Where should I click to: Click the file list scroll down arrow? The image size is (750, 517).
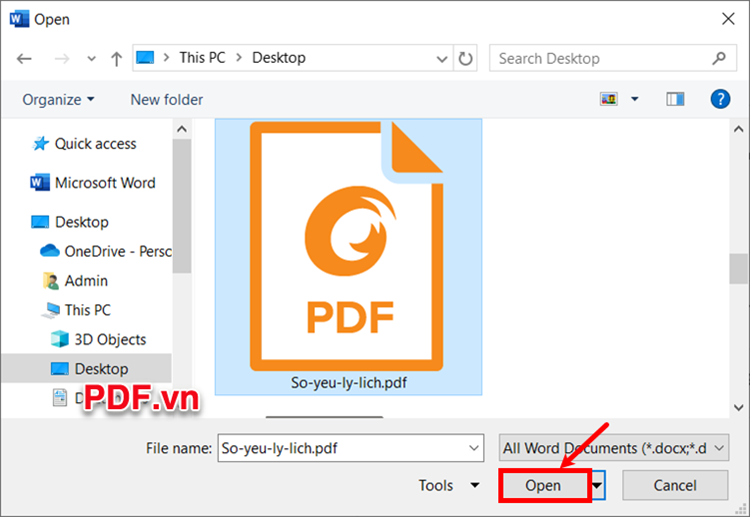coord(739,407)
